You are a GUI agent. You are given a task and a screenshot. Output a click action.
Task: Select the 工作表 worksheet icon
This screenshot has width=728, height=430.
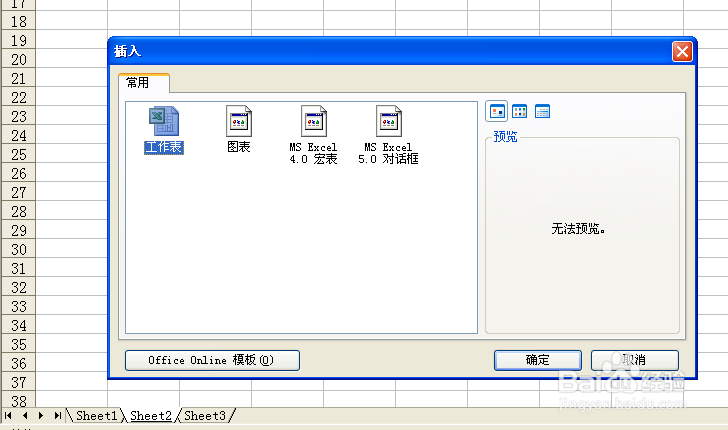pos(163,130)
